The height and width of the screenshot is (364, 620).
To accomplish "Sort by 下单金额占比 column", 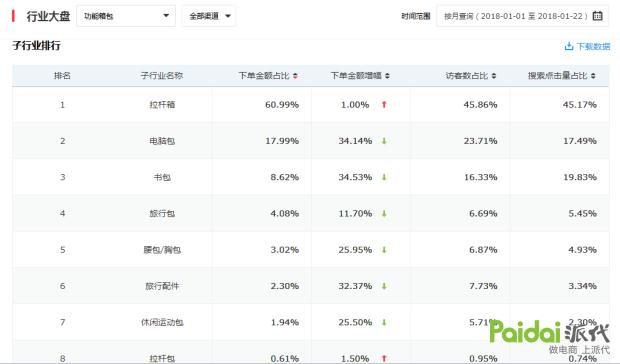I will (268, 75).
